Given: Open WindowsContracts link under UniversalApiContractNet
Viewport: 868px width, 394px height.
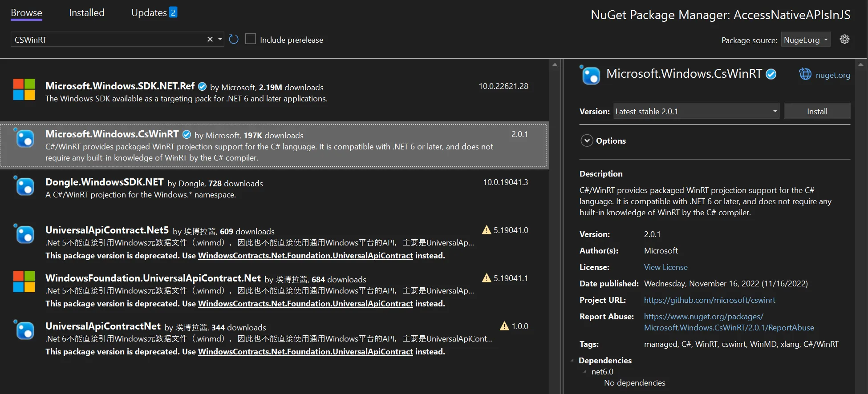Looking at the screenshot, I should coord(305,351).
